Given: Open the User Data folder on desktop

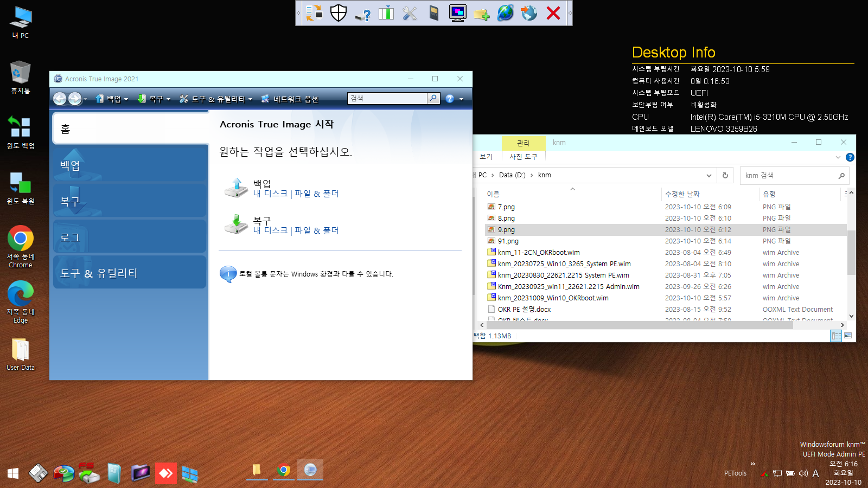Looking at the screenshot, I should [21, 354].
